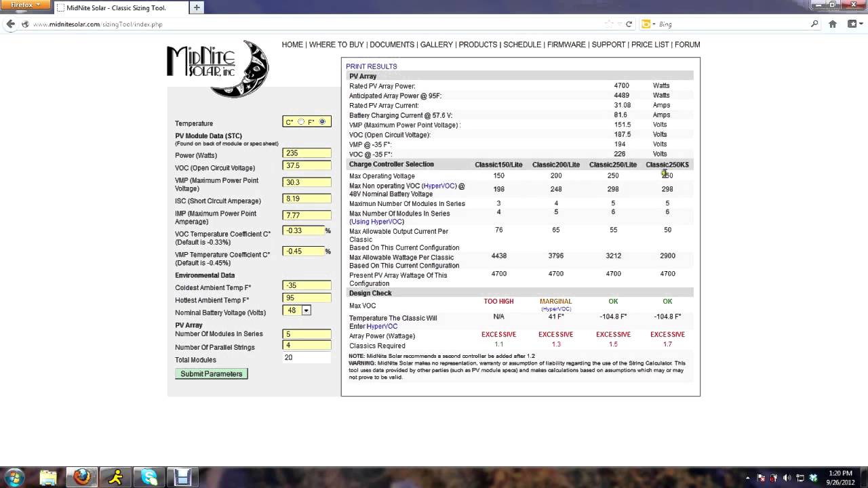868x488 pixels.
Task: Click the IMP Maximum Power Point Amperage field
Action: 307,216
